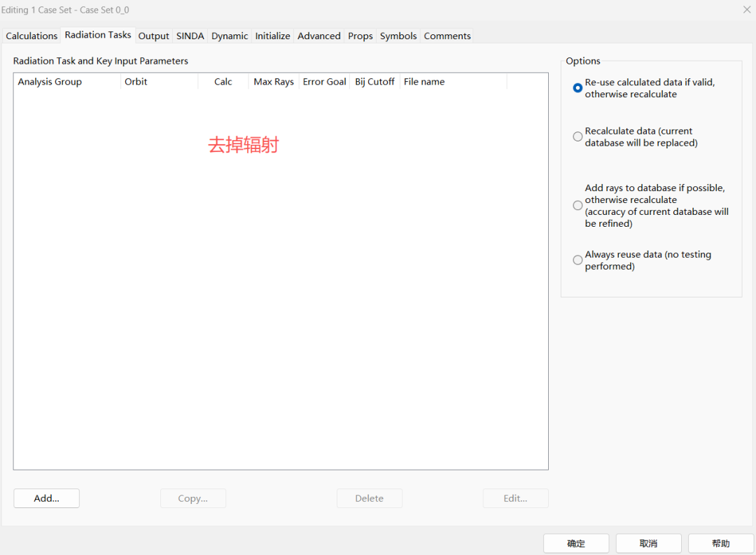Image resolution: width=756 pixels, height=555 pixels.
Task: Click the Max Rays column header
Action: pos(273,82)
